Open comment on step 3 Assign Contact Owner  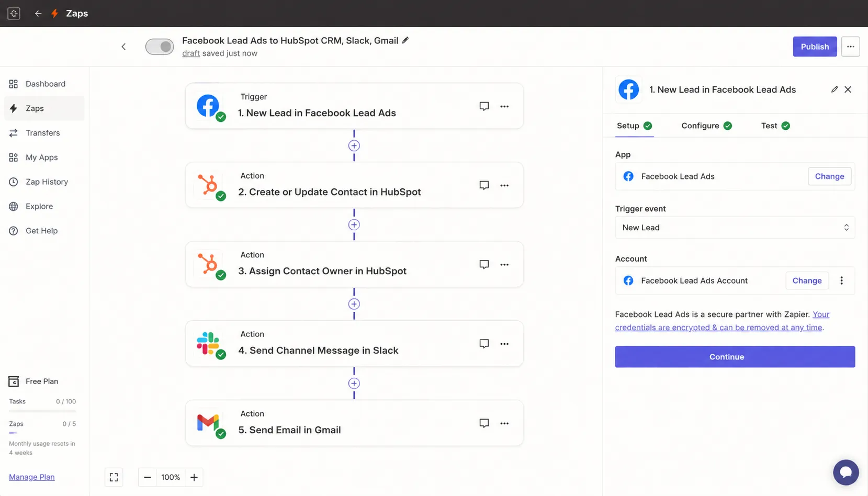coord(484,264)
